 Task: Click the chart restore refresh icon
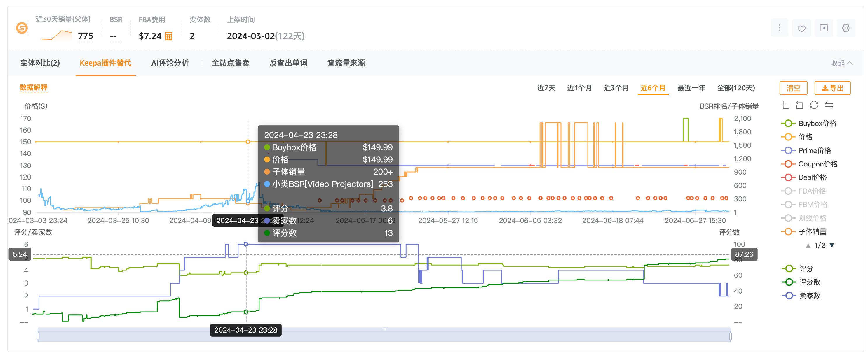[814, 105]
